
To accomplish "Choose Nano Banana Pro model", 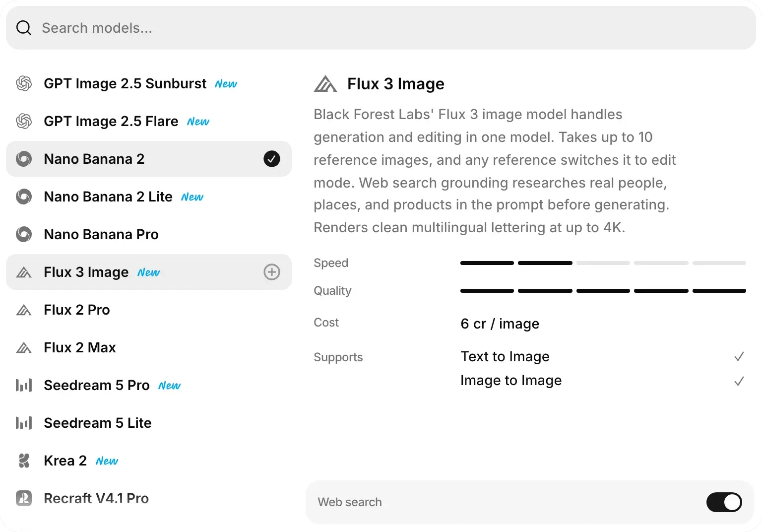I will click(x=149, y=234).
